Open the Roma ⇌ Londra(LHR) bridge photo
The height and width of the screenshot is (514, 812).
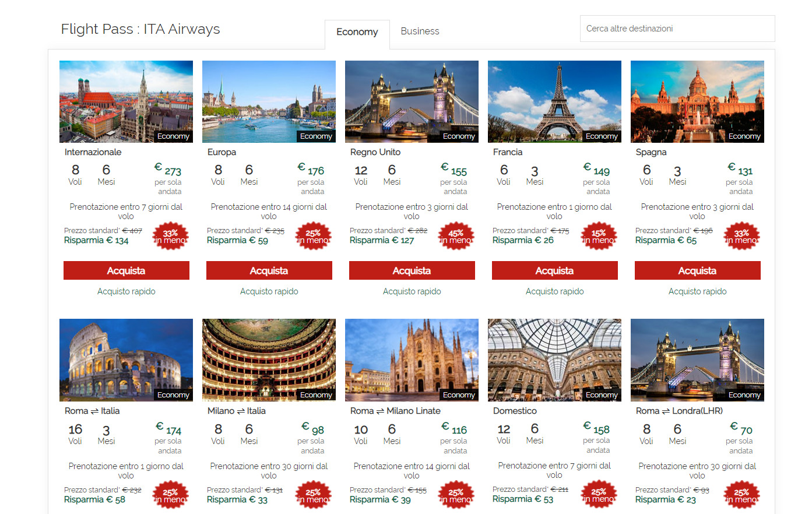(697, 360)
